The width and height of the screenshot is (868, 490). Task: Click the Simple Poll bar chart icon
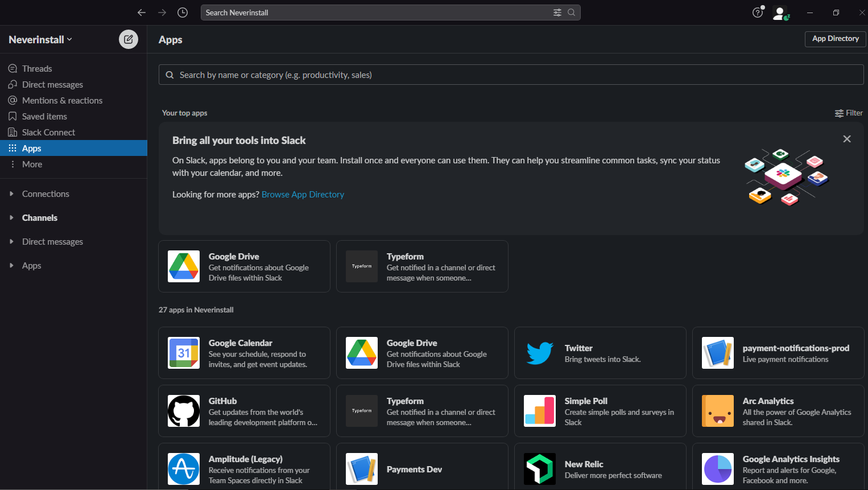(x=540, y=411)
